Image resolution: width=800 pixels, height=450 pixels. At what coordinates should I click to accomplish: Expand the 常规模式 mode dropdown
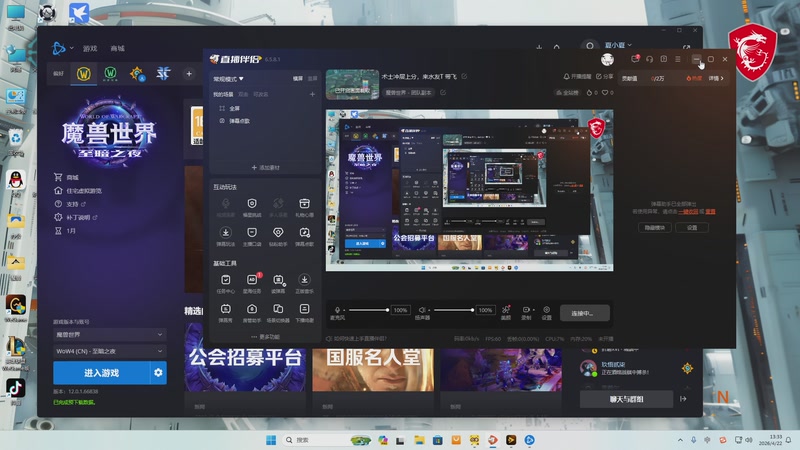pos(228,79)
